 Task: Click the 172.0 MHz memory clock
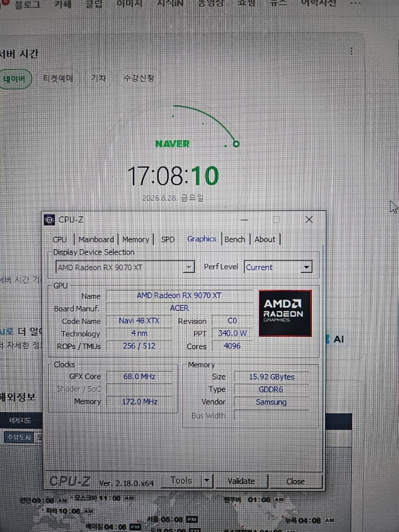click(x=139, y=402)
